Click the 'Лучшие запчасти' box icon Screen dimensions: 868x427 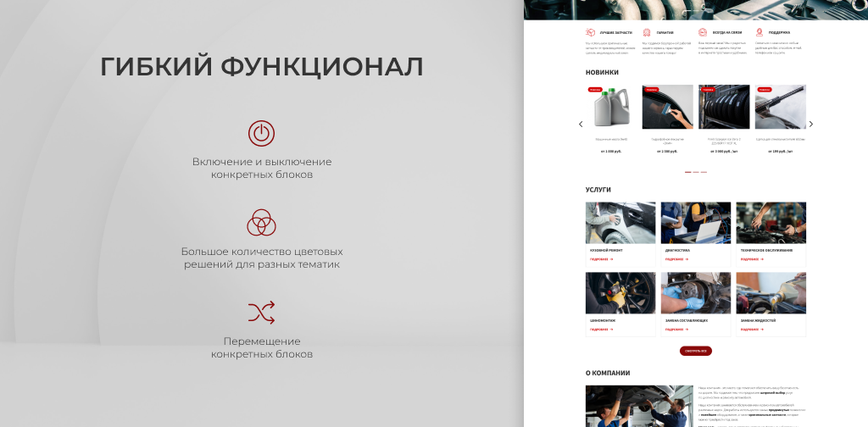(589, 32)
